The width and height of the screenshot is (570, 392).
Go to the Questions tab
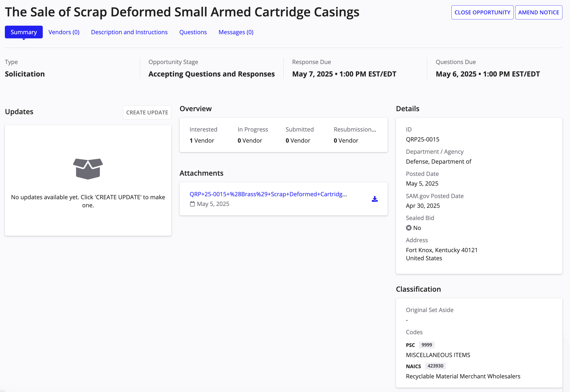(193, 32)
